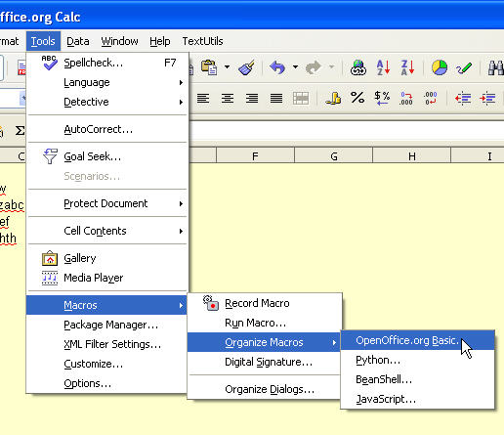The width and height of the screenshot is (504, 435).
Task: Align text left in toolbar
Action: point(203,98)
